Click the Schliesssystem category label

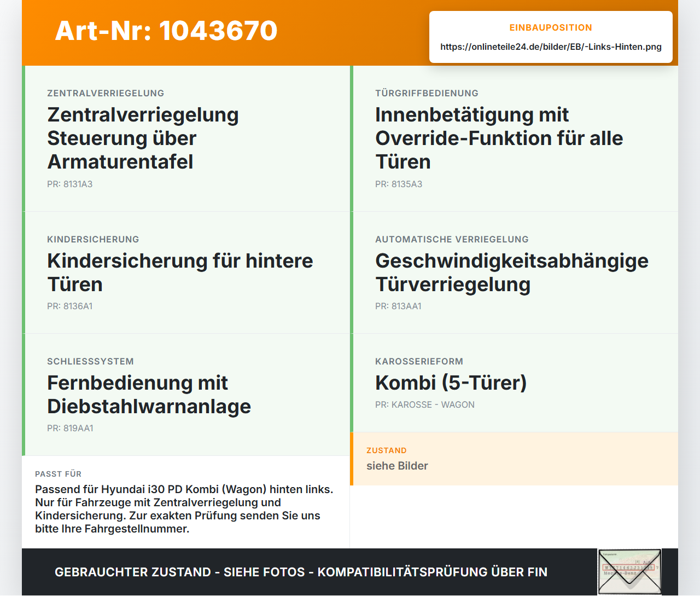tap(90, 361)
